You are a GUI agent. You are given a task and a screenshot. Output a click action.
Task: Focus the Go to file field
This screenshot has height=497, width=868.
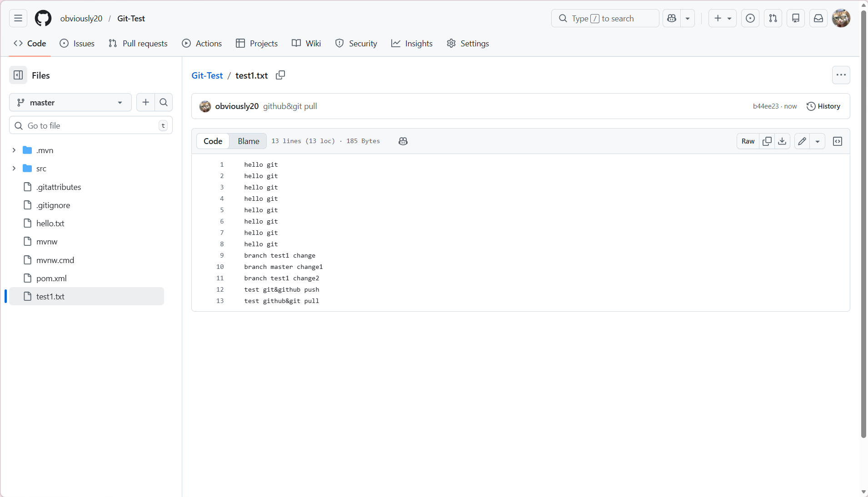click(91, 125)
